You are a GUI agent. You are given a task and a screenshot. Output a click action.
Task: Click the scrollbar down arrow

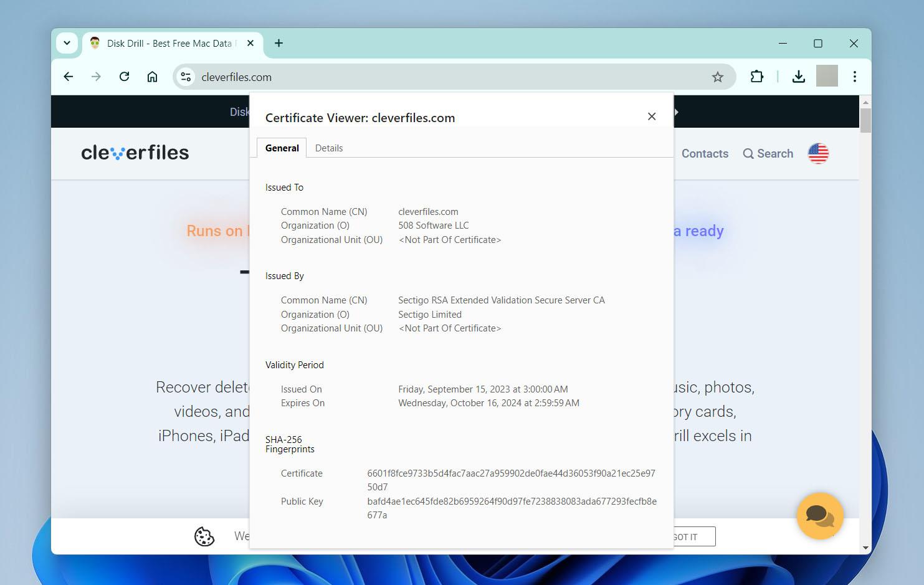[x=865, y=548]
